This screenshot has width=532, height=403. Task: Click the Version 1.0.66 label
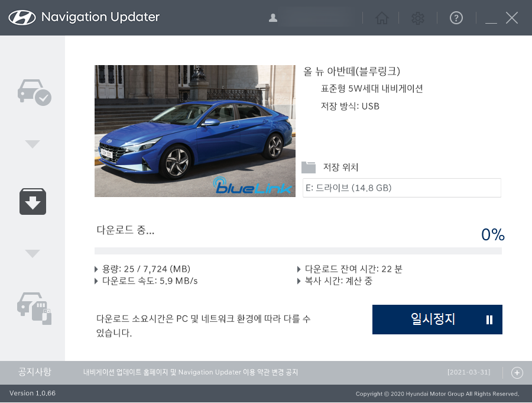point(33,393)
